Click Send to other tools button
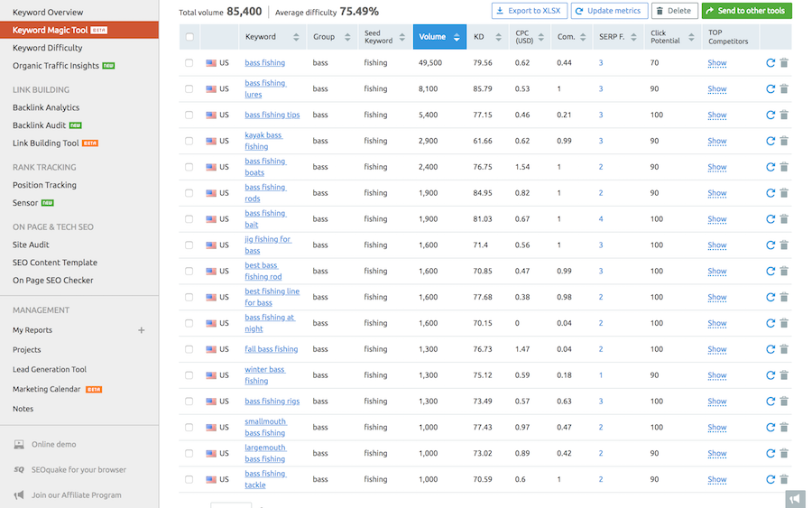Viewport: 812px width, 508px height. pyautogui.click(x=746, y=10)
